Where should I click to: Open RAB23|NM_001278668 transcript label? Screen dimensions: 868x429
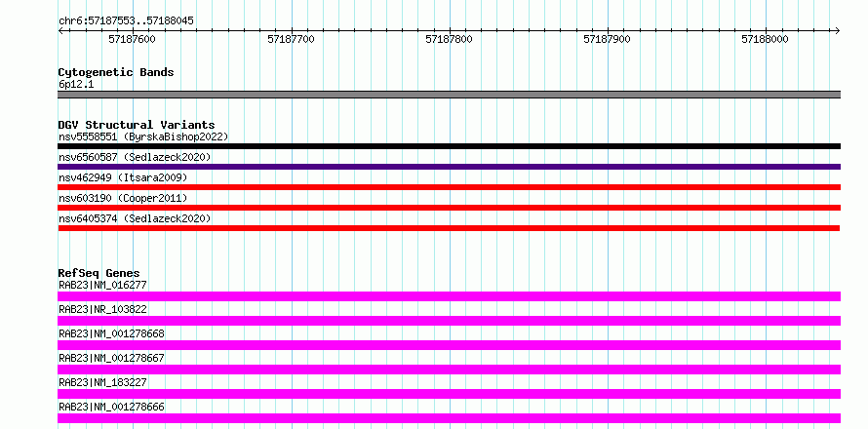pos(111,333)
